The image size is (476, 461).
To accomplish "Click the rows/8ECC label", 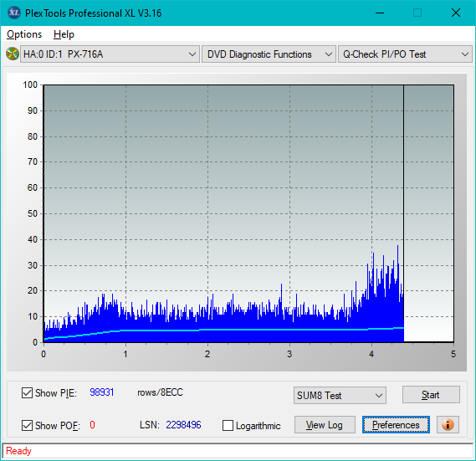I will (160, 392).
